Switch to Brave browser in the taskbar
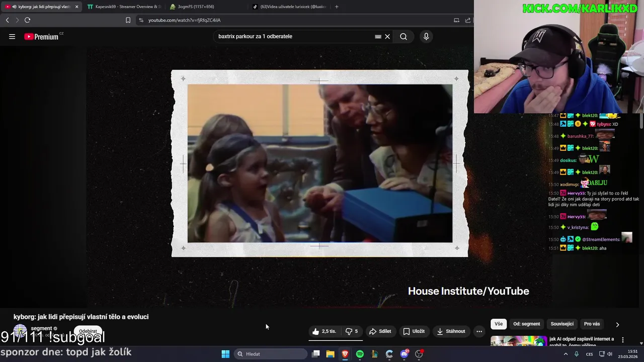The height and width of the screenshot is (362, 644). (x=345, y=354)
